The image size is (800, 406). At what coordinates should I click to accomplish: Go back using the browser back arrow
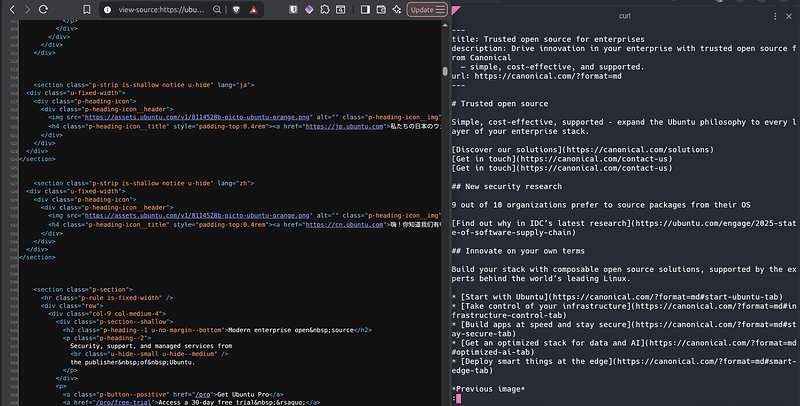[x=12, y=9]
